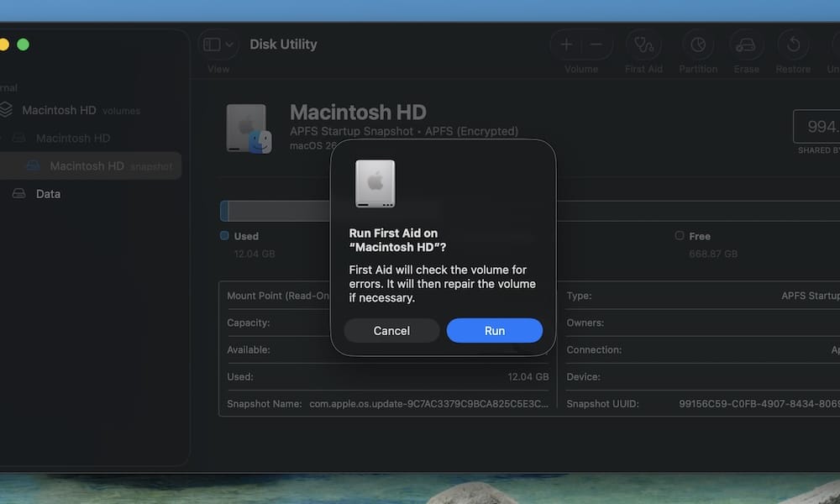The image size is (840, 504).
Task: Click the Disk Utility title area
Action: 283,44
